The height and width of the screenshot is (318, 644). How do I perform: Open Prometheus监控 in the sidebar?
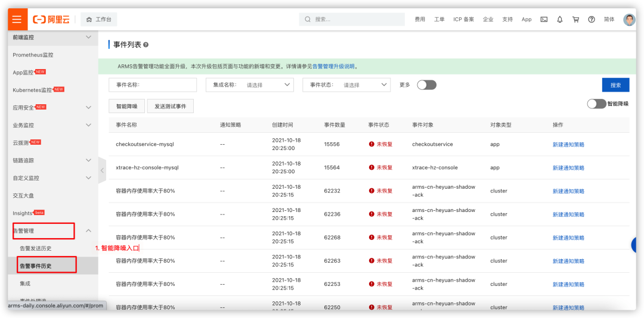pos(33,55)
